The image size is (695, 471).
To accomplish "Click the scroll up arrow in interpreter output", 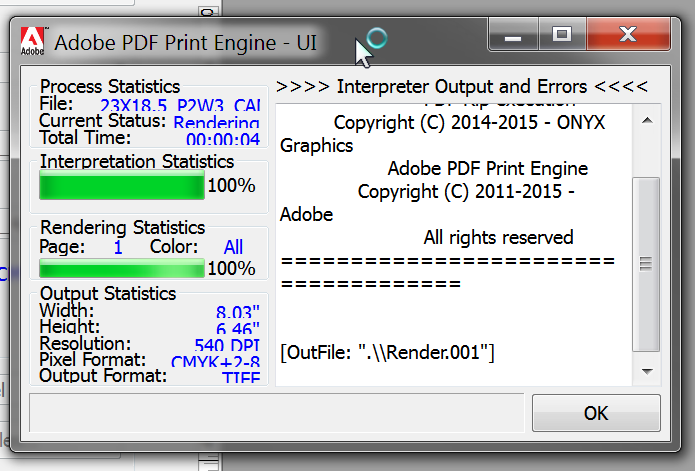I will (x=647, y=120).
